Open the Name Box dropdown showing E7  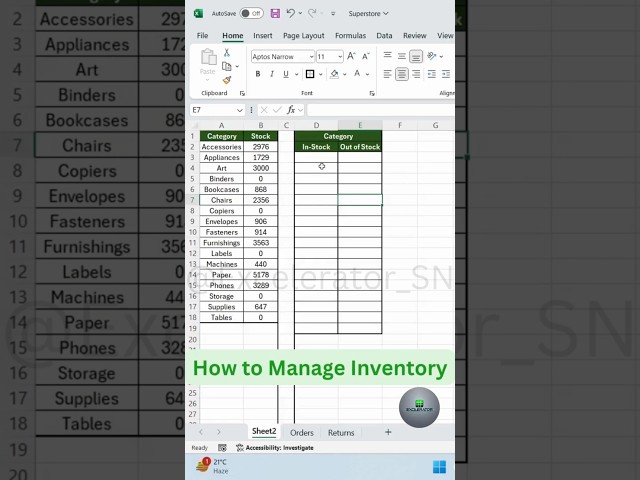(x=239, y=110)
